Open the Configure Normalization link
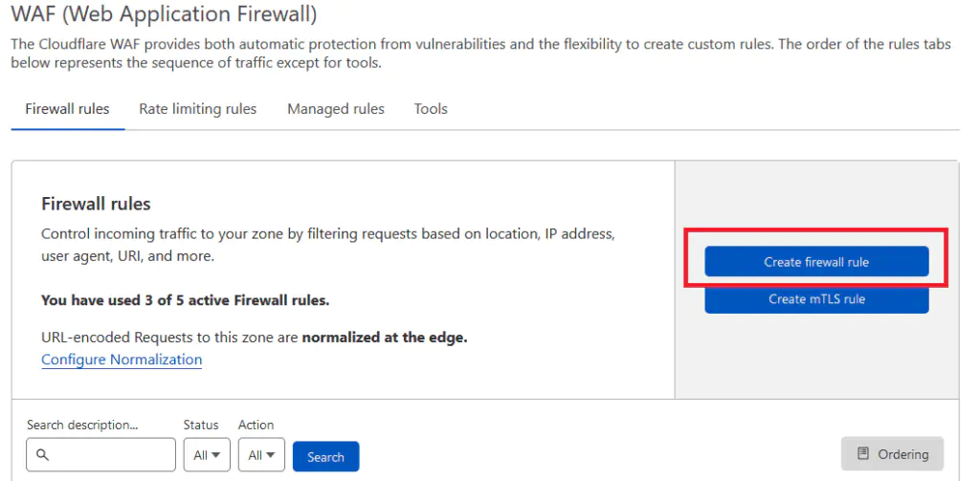This screenshot has height=481, width=980. (x=122, y=360)
